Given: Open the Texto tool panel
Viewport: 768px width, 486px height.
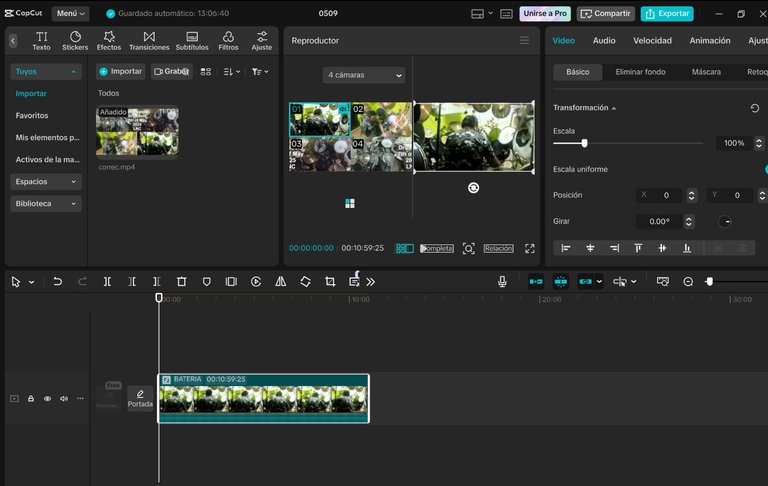Looking at the screenshot, I should coord(42,41).
